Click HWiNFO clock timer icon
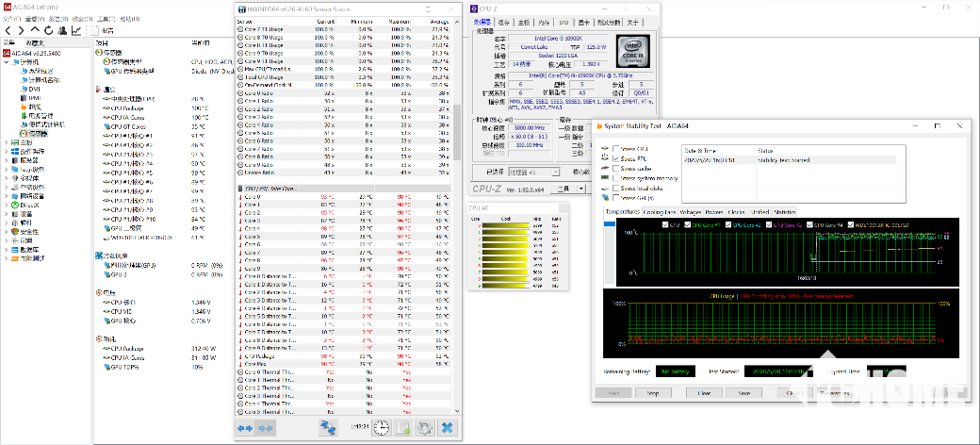 [382, 427]
